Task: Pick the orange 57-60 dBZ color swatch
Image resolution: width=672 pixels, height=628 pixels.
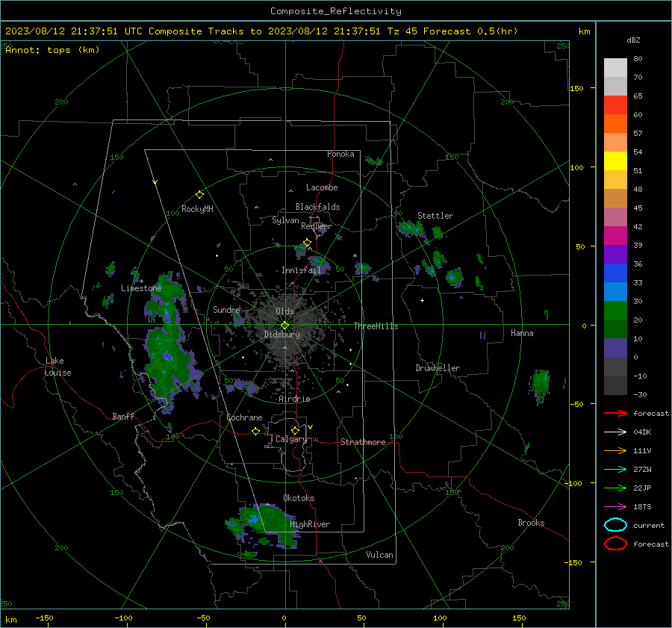Action: pos(615,124)
